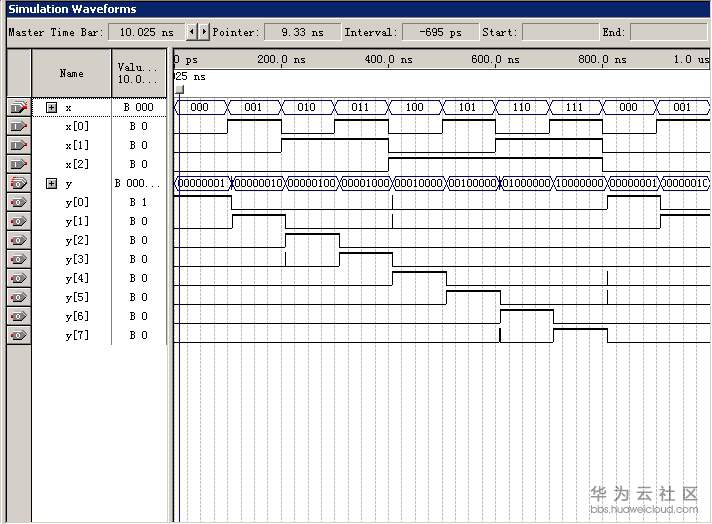
Task: Click the 00001000 segment of y waveform
Action: coord(366,183)
